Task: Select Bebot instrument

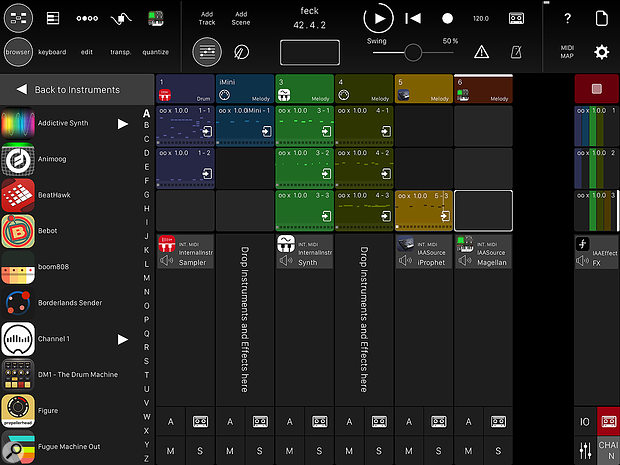Action: coord(71,231)
